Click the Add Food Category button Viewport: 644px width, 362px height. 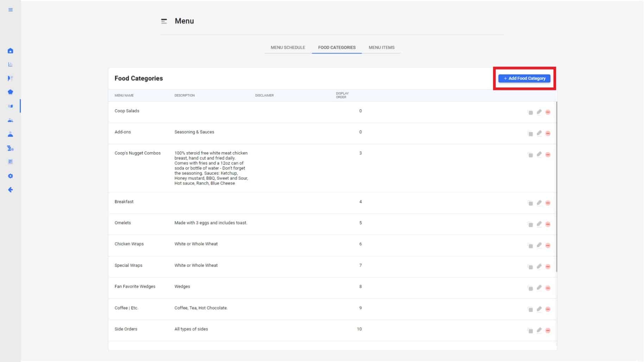click(524, 78)
